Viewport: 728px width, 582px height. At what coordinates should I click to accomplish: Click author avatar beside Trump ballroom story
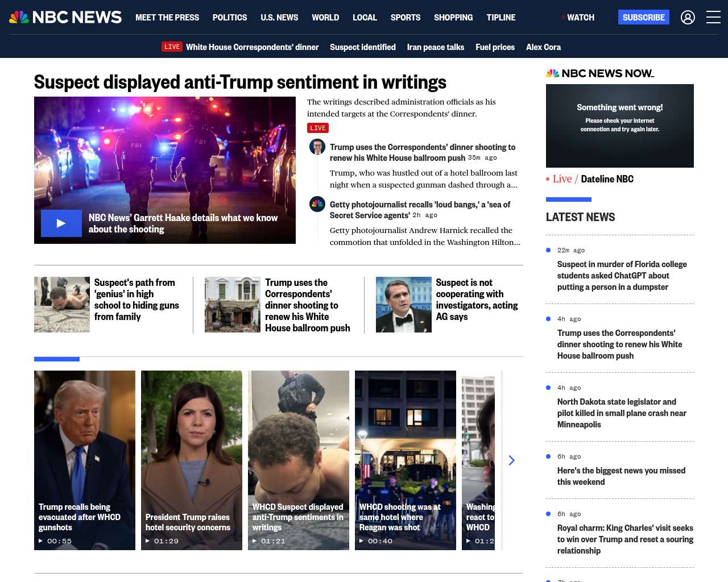click(317, 147)
